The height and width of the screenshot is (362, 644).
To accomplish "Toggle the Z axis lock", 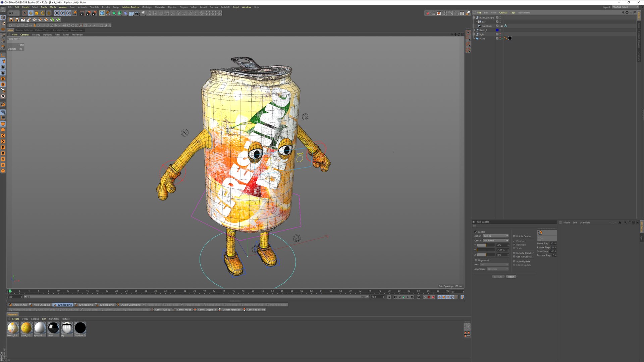I will coord(68,13).
